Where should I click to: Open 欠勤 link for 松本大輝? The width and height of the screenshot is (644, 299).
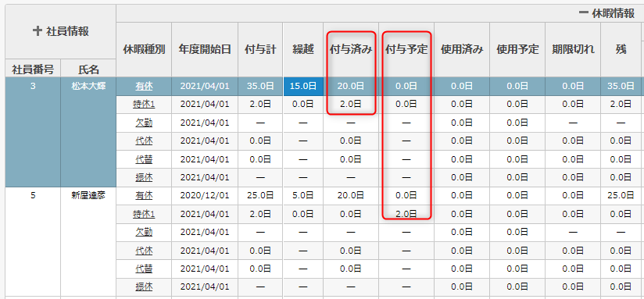144,123
